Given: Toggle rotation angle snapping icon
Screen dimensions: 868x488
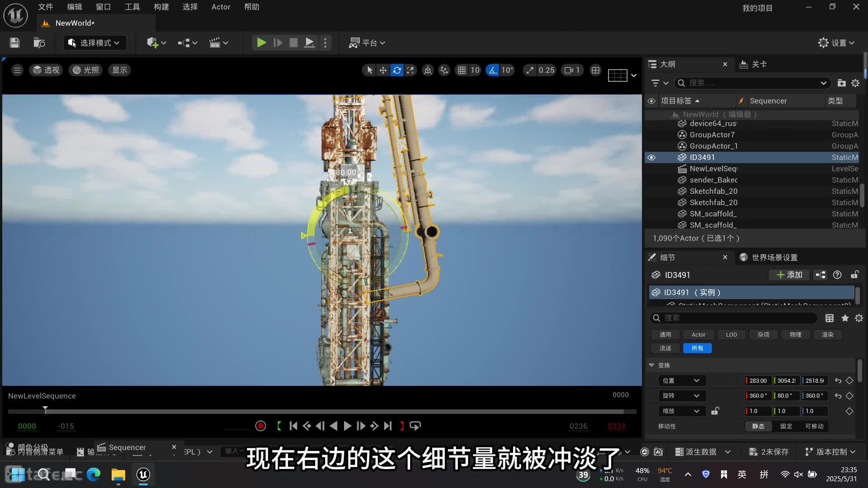Looking at the screenshot, I should coord(492,70).
